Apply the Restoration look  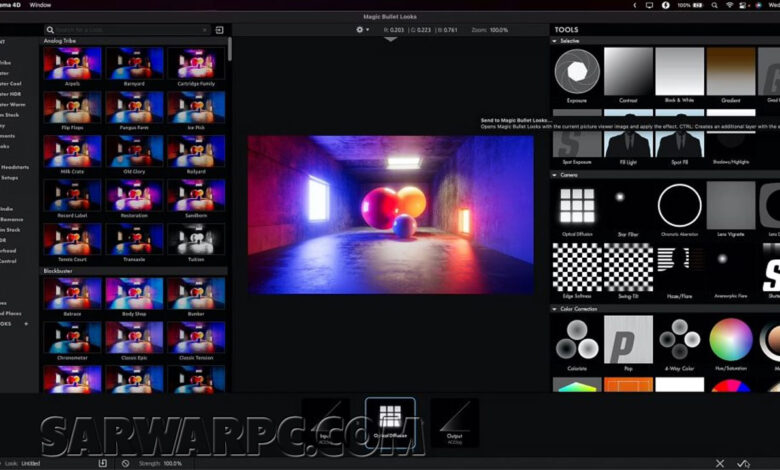click(134, 195)
